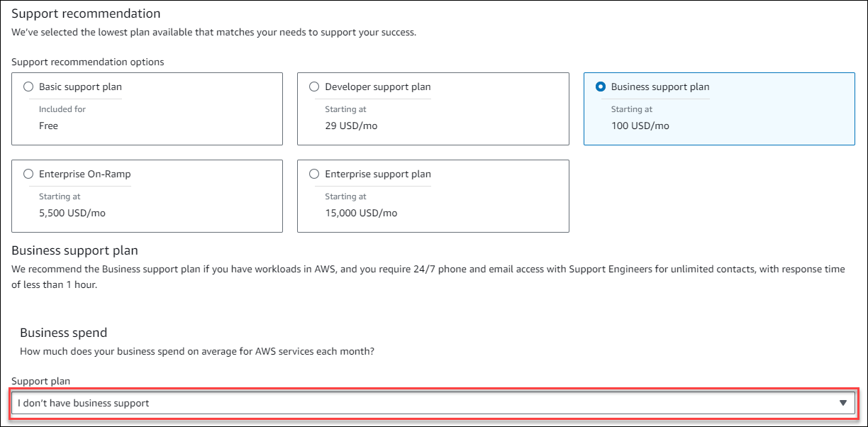Click the "5,500 USD/mo" price text
The height and width of the screenshot is (427, 868).
coord(72,213)
